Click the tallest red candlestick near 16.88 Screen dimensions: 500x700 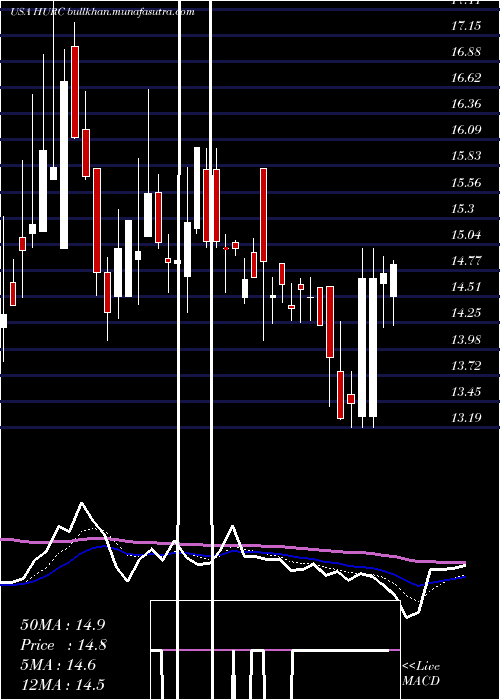tap(75, 92)
